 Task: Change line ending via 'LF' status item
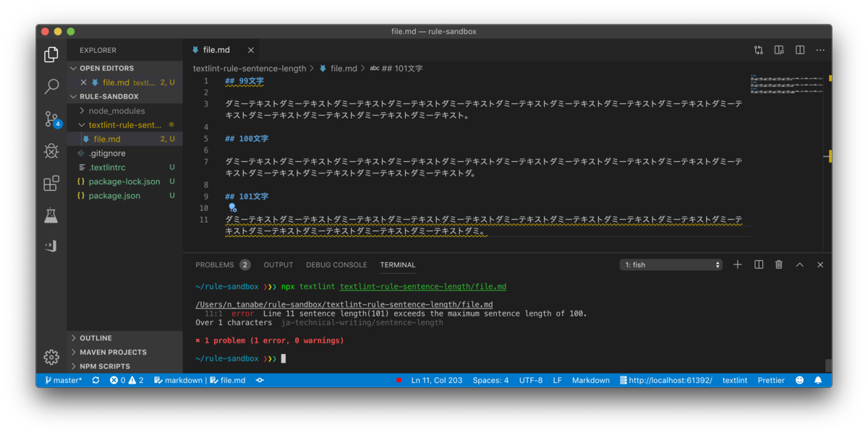click(x=558, y=380)
